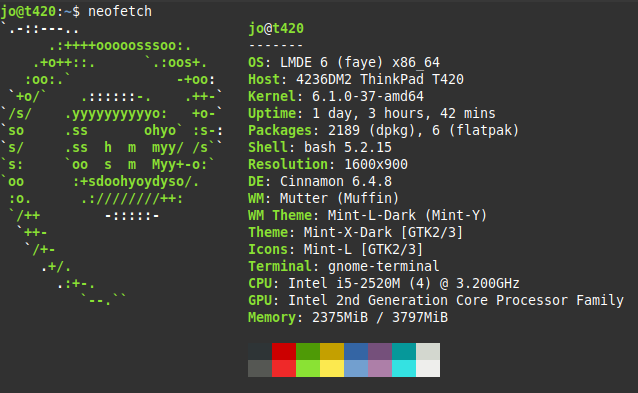Image resolution: width=638 pixels, height=393 pixels.
Task: Click ASCII logo line ':+sdoohyoydyso/.'
Action: click(136, 181)
